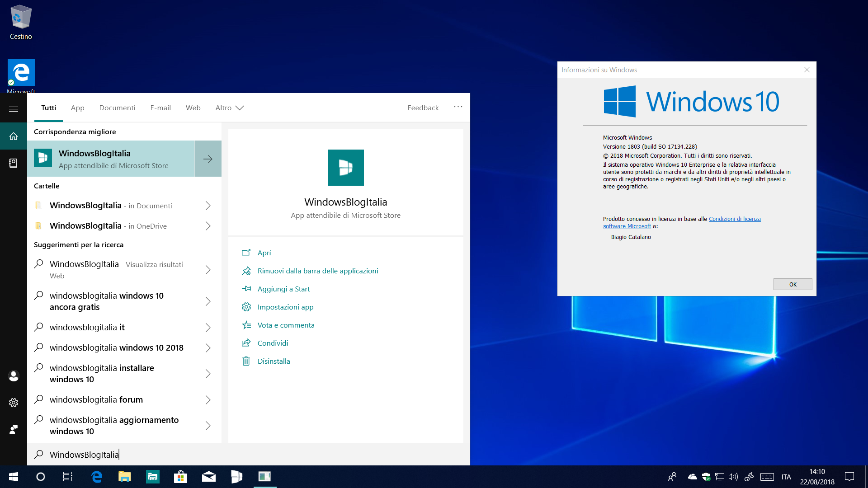Expand 'windowsblogitalia forum' suggestion chevron
The width and height of the screenshot is (868, 488).
pyautogui.click(x=208, y=400)
